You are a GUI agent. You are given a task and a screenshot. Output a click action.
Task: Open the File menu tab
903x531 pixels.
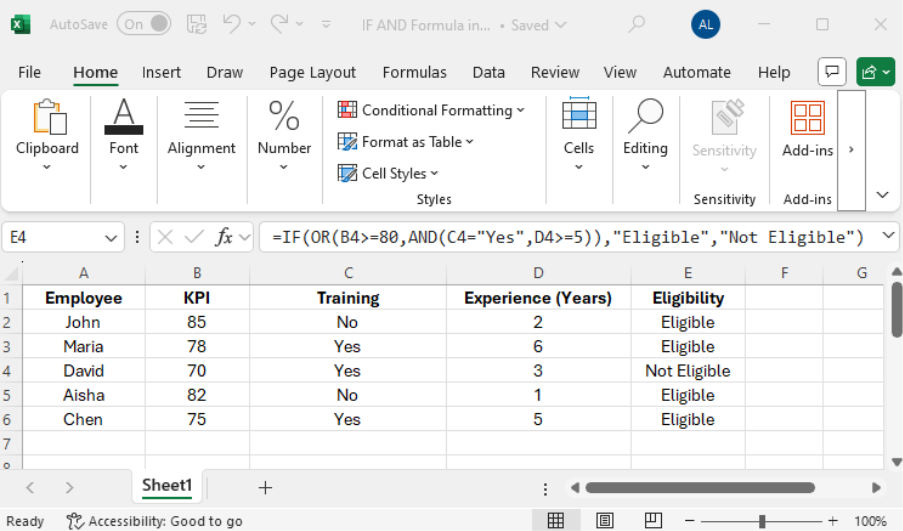coord(29,73)
